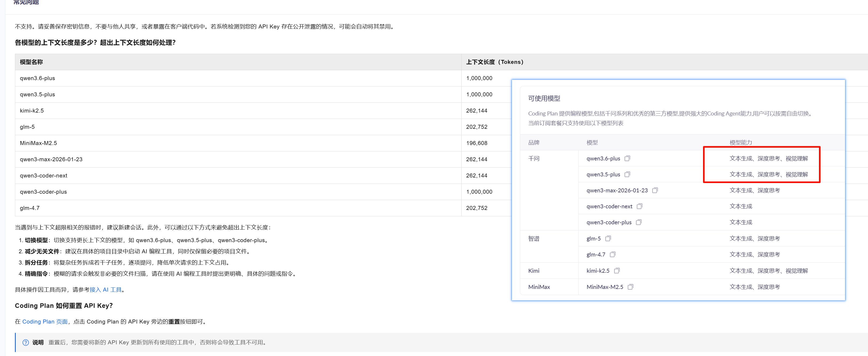Click the 常见问题 heading at top
The width and height of the screenshot is (868, 356).
26,2
